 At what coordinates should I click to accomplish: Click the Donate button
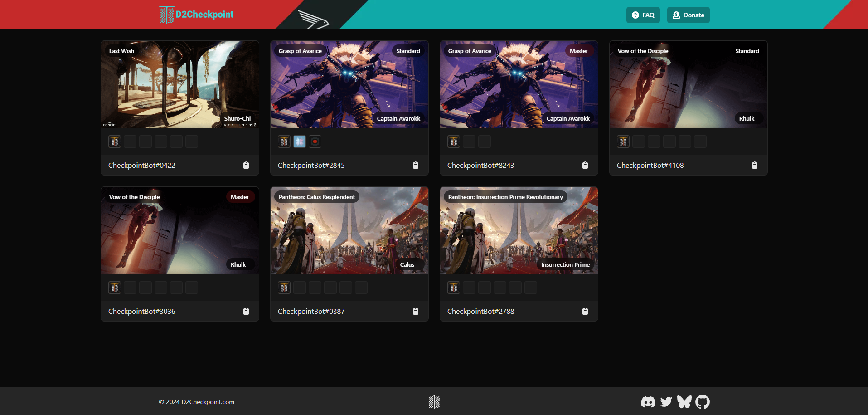pos(689,15)
